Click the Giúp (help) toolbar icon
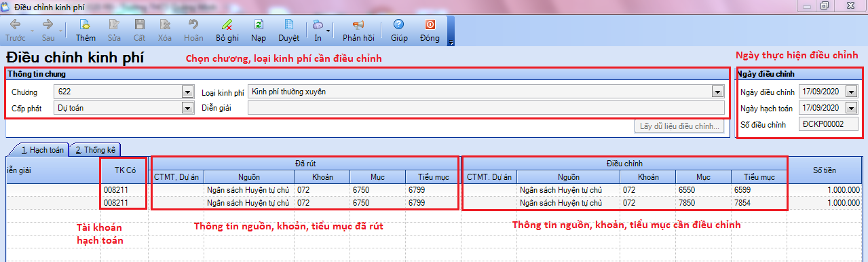 point(399,24)
